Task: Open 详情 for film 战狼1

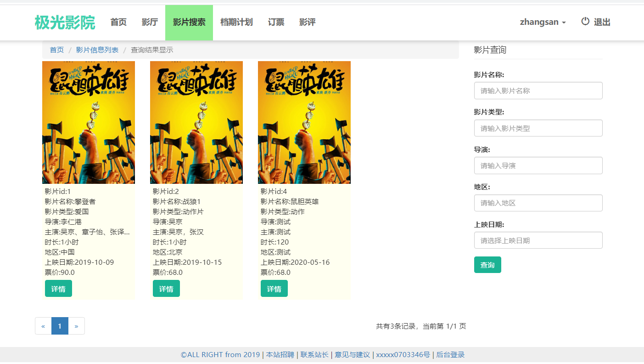Action: point(166,289)
